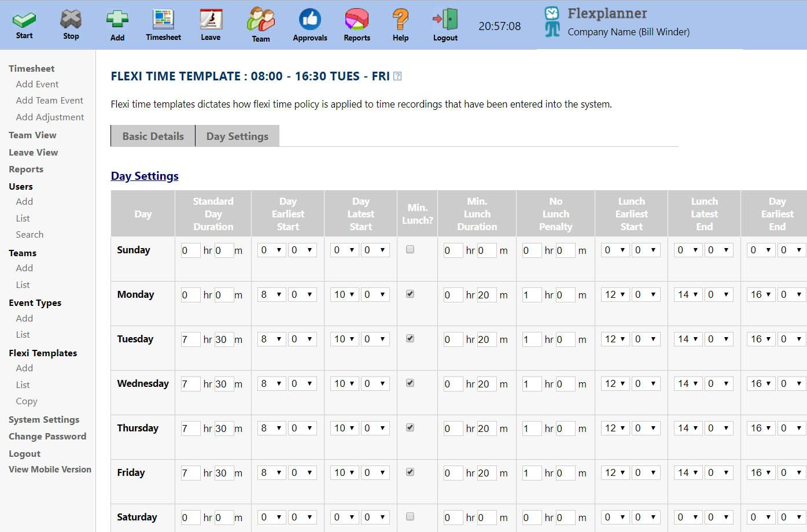Select Change Password in sidebar
This screenshot has height=532, width=807.
point(47,437)
